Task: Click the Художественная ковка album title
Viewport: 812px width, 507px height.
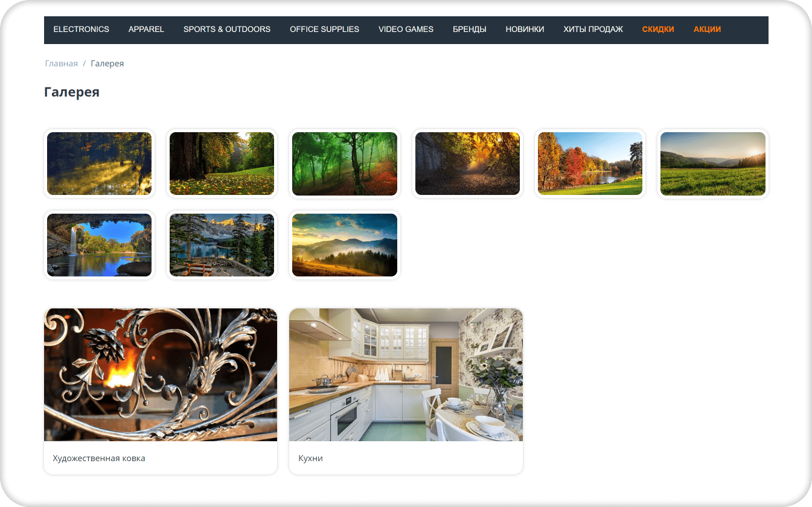Action: tap(99, 458)
